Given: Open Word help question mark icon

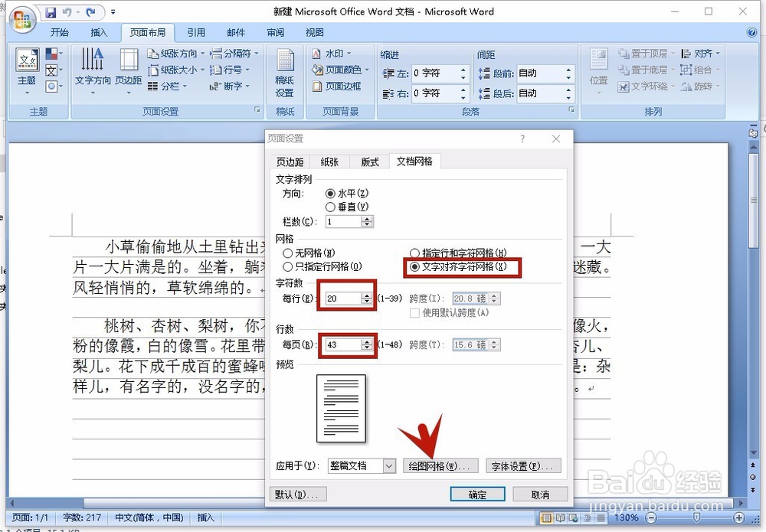Looking at the screenshot, I should 752,33.
